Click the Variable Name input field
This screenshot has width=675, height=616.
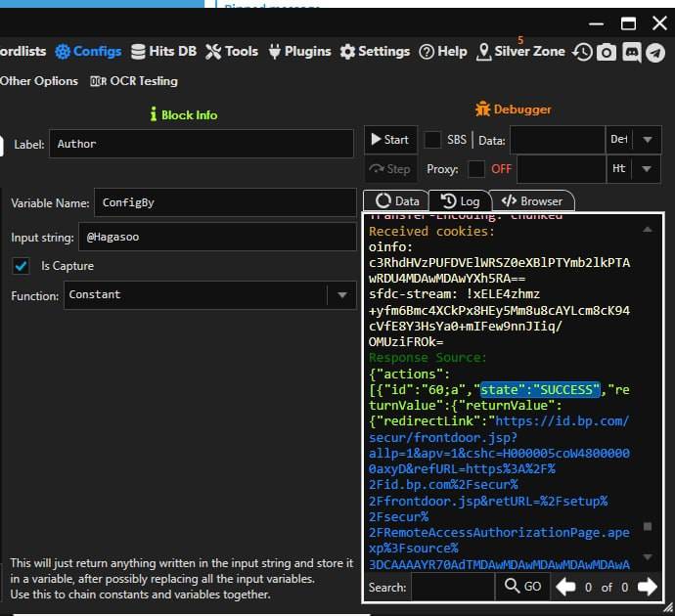pyautogui.click(x=224, y=202)
